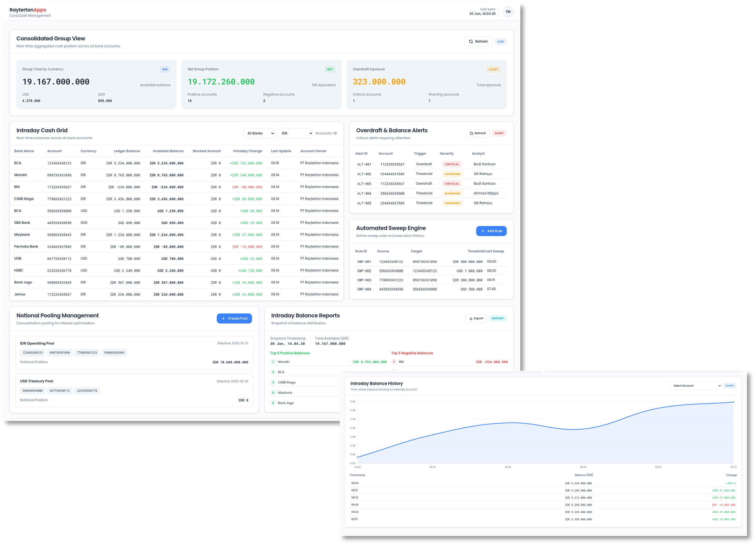The height and width of the screenshot is (545, 756).
Task: Click the Refresh icon in Consolidated Group View
Action: 470,41
